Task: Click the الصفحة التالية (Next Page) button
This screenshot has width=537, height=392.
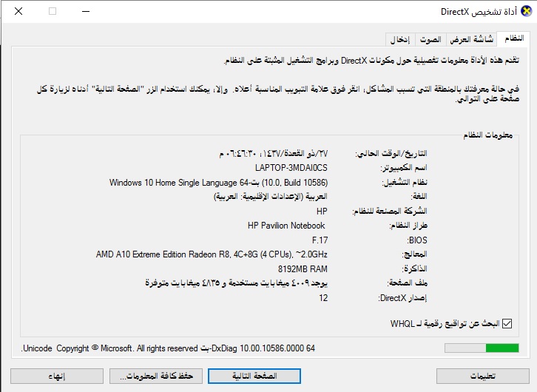Action: point(254,376)
